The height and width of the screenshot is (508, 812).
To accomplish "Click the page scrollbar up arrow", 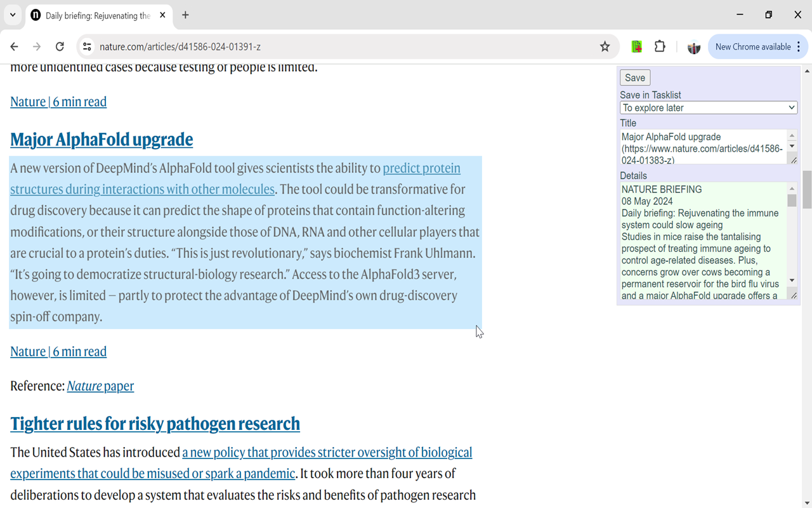I will pyautogui.click(x=807, y=70).
